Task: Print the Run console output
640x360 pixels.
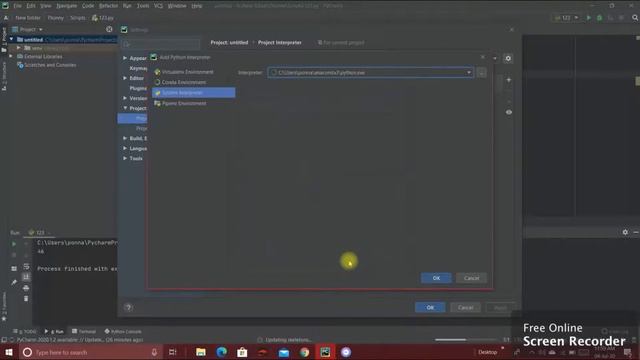Action: pos(26,288)
